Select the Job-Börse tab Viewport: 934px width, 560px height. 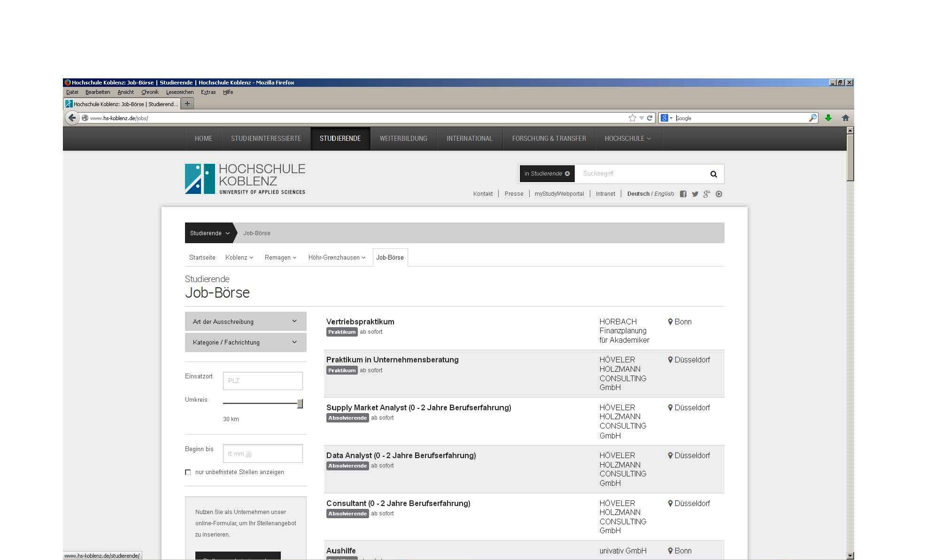(390, 257)
